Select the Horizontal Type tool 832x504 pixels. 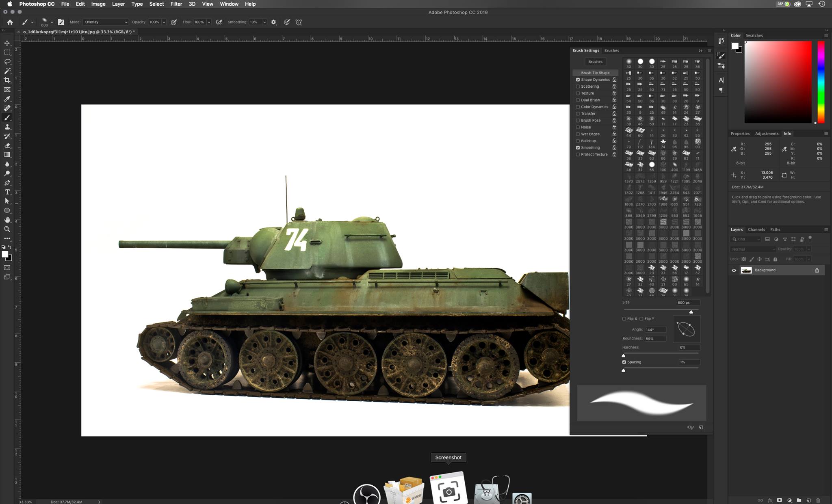coord(7,192)
